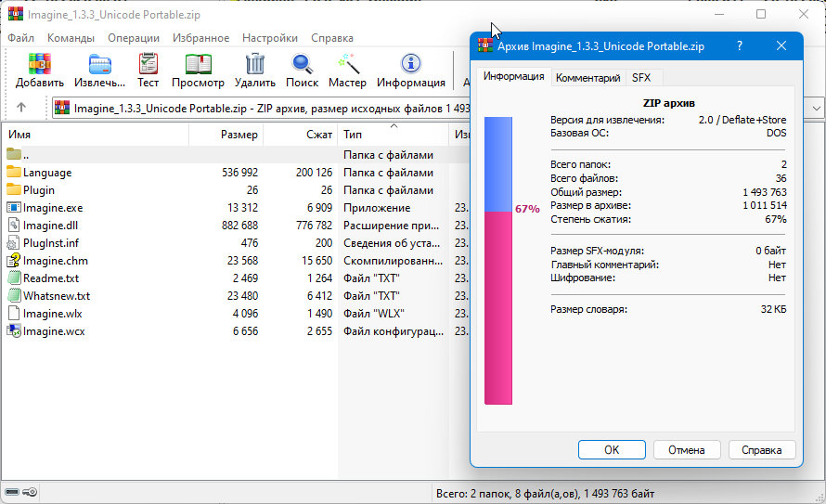The image size is (826, 504).
Task: Click the Imagine.wlx file icon
Action: (x=14, y=314)
